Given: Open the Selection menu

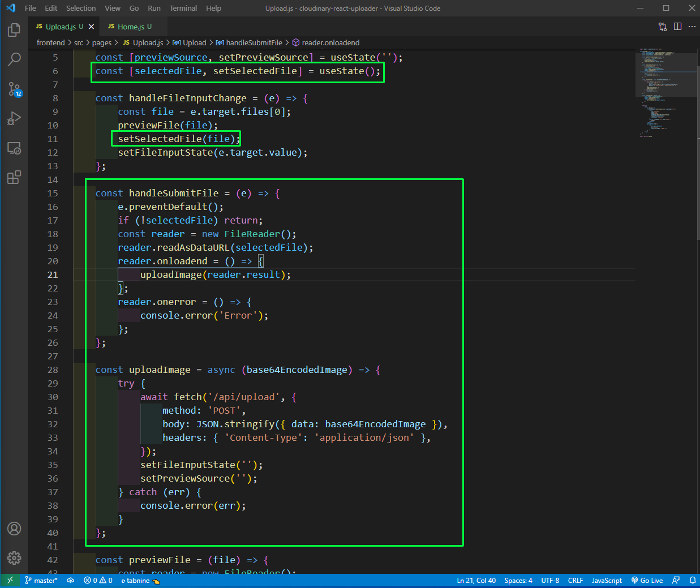Looking at the screenshot, I should click(x=81, y=8).
